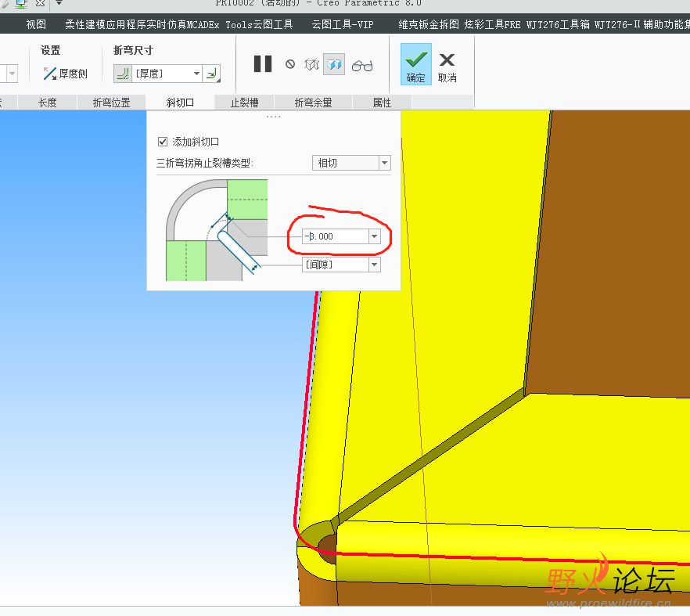Toggle the attached shaded preview icon
The height and width of the screenshot is (616, 690).
coord(334,65)
